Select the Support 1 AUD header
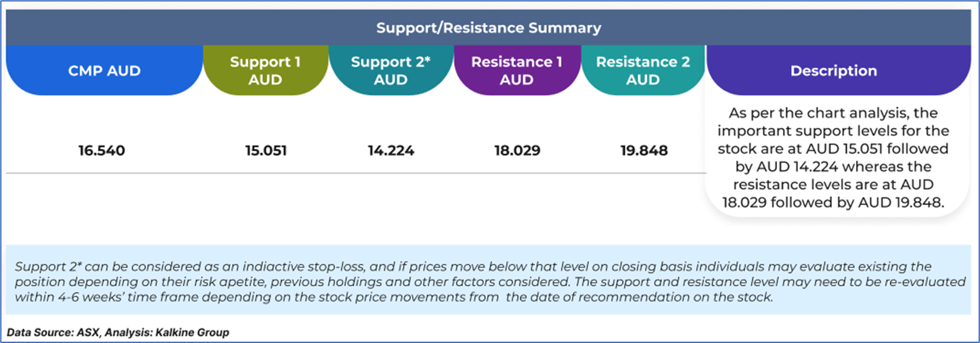The width and height of the screenshot is (980, 343). coord(265,71)
